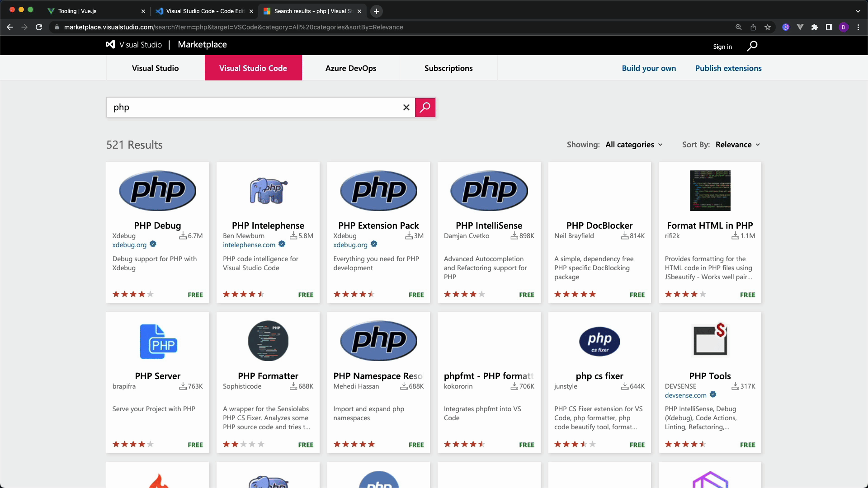
Task: Close the Search results browser tab
Action: 359,11
